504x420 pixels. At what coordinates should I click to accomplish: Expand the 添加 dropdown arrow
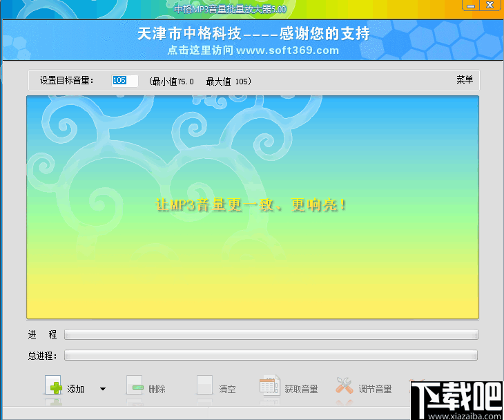[x=103, y=389]
